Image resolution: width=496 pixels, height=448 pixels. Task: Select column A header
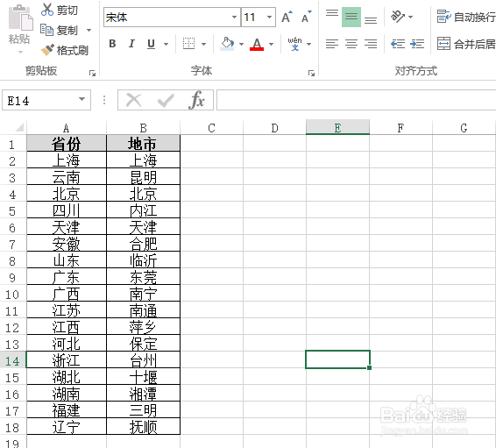[67, 127]
